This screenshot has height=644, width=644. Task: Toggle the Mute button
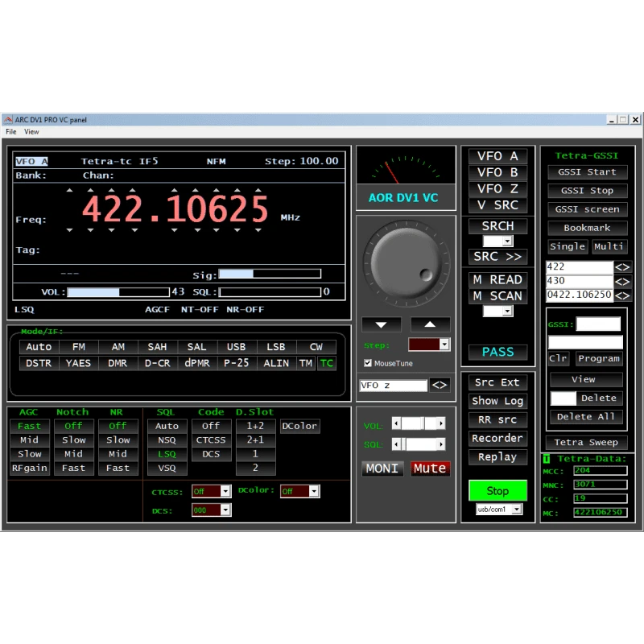tap(430, 469)
